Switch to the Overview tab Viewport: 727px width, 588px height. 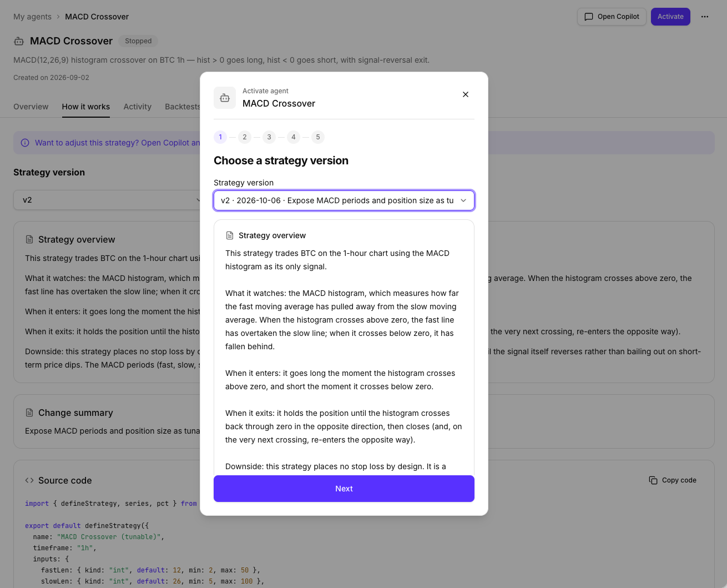pyautogui.click(x=31, y=107)
